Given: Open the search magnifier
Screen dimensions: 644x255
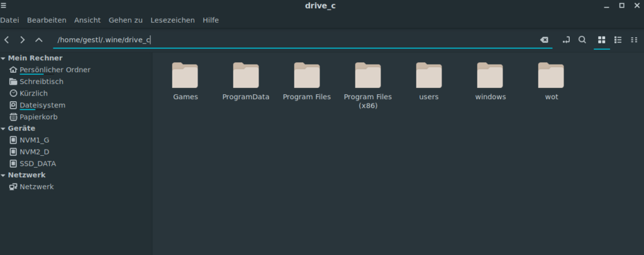Looking at the screenshot, I should [582, 40].
